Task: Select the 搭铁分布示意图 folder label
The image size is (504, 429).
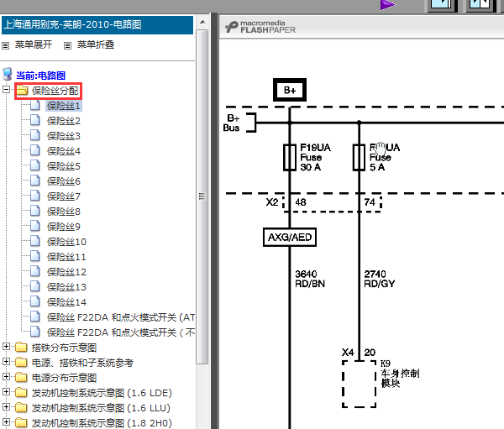Action: tap(65, 348)
